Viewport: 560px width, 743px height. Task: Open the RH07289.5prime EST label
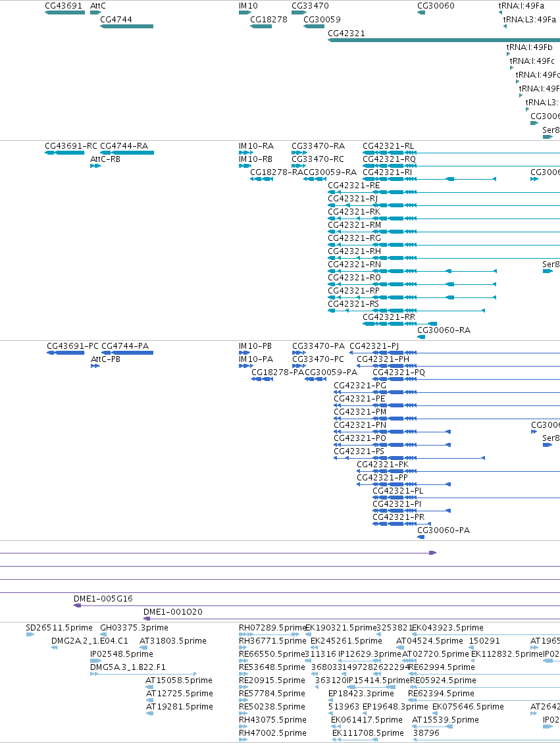tap(273, 628)
